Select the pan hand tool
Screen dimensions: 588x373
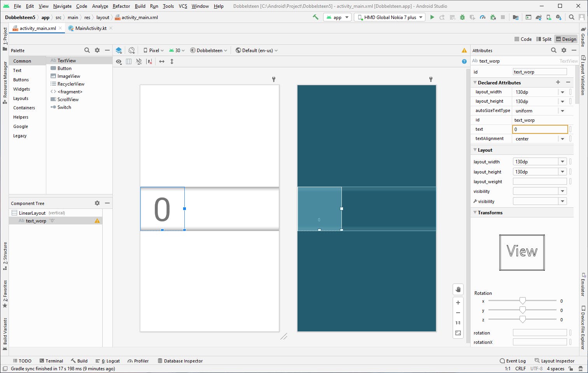(458, 289)
